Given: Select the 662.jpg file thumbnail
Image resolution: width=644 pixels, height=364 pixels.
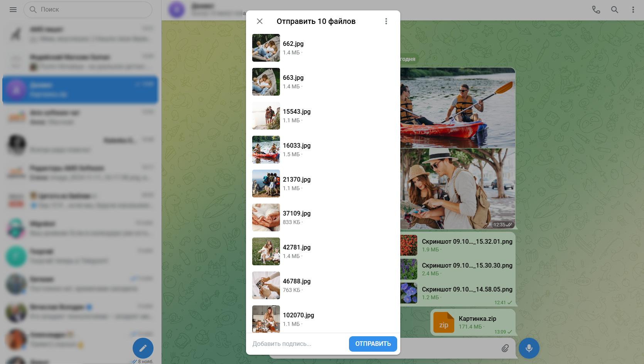Looking at the screenshot, I should tap(266, 48).
